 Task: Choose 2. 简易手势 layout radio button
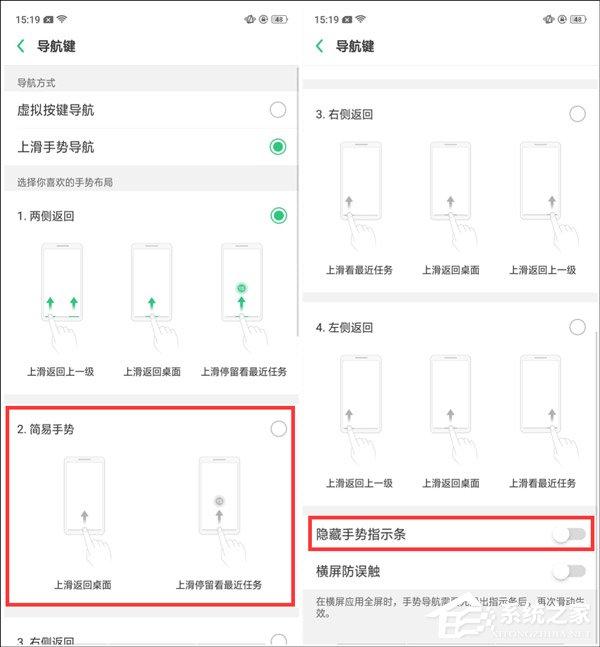point(279,429)
